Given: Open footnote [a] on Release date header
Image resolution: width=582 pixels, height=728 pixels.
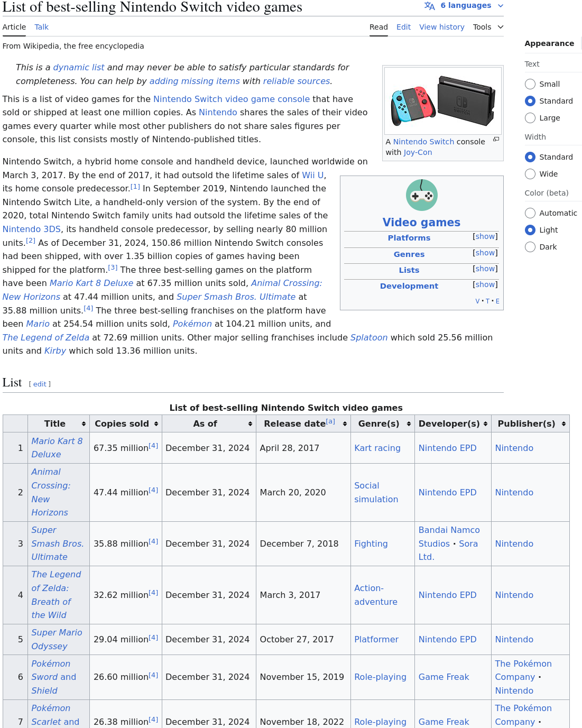Looking at the screenshot, I should point(330,421).
